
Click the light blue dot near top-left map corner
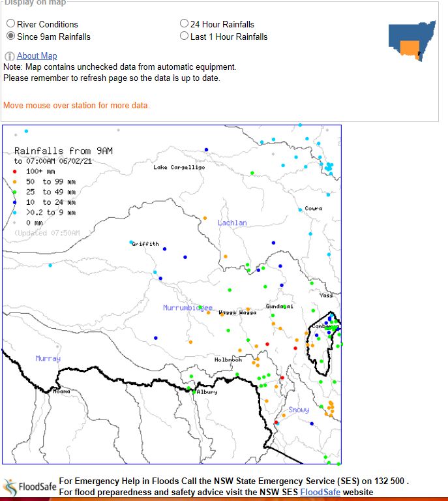click(x=26, y=131)
